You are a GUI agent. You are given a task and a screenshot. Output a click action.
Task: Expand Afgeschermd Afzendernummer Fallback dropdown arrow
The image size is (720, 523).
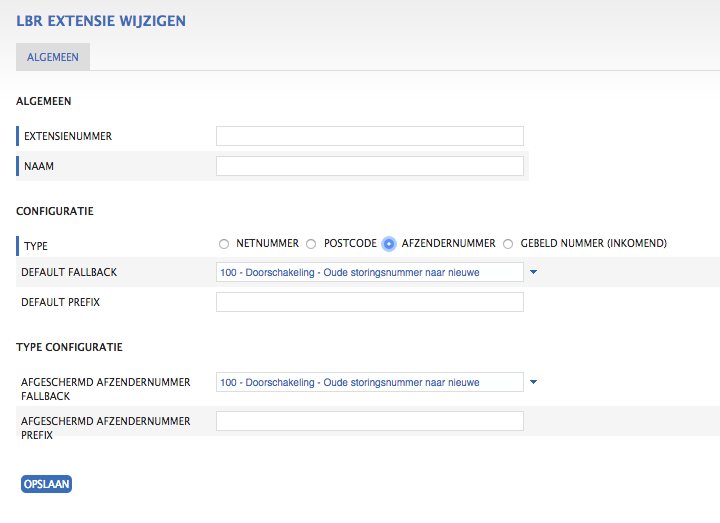point(533,382)
